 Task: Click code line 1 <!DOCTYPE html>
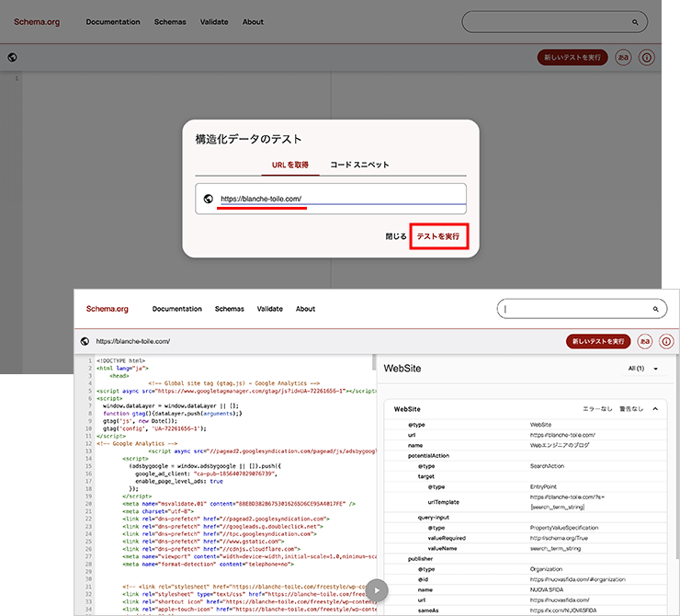(121, 361)
